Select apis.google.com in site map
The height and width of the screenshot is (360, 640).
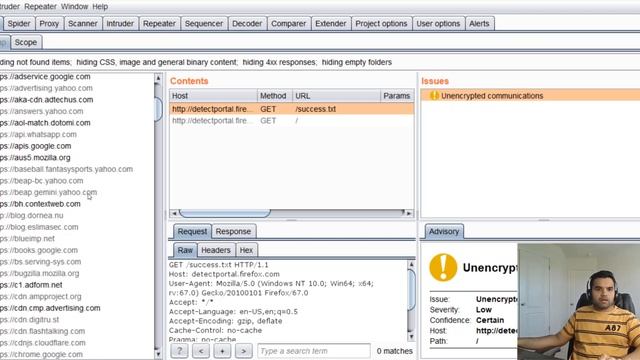[36, 146]
